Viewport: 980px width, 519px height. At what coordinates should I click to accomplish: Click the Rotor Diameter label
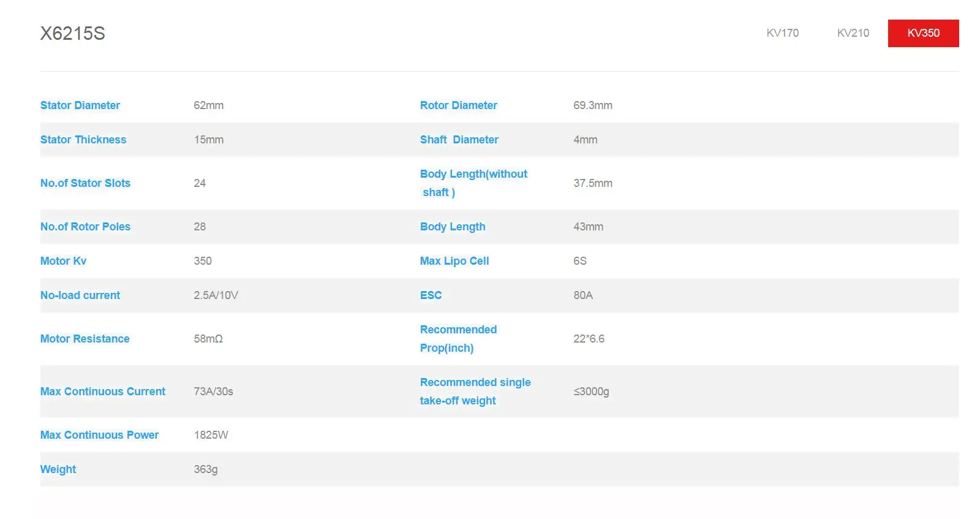pos(458,105)
